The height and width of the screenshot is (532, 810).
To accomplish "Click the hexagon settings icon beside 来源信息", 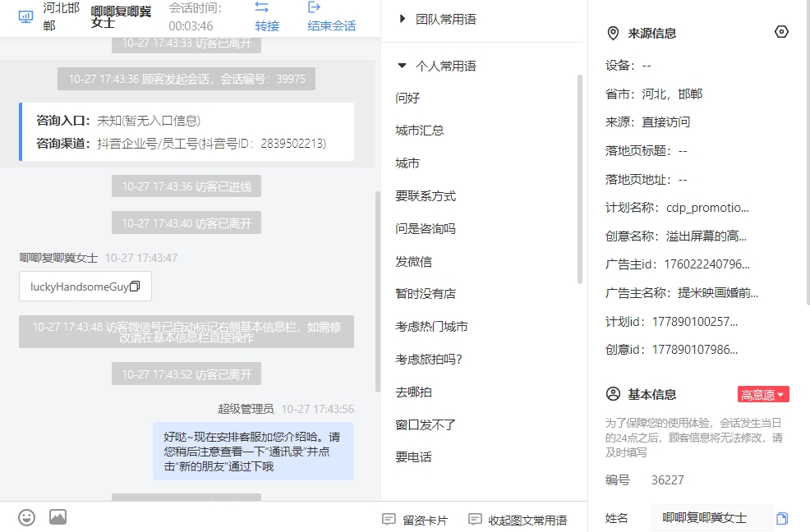I will point(781,32).
